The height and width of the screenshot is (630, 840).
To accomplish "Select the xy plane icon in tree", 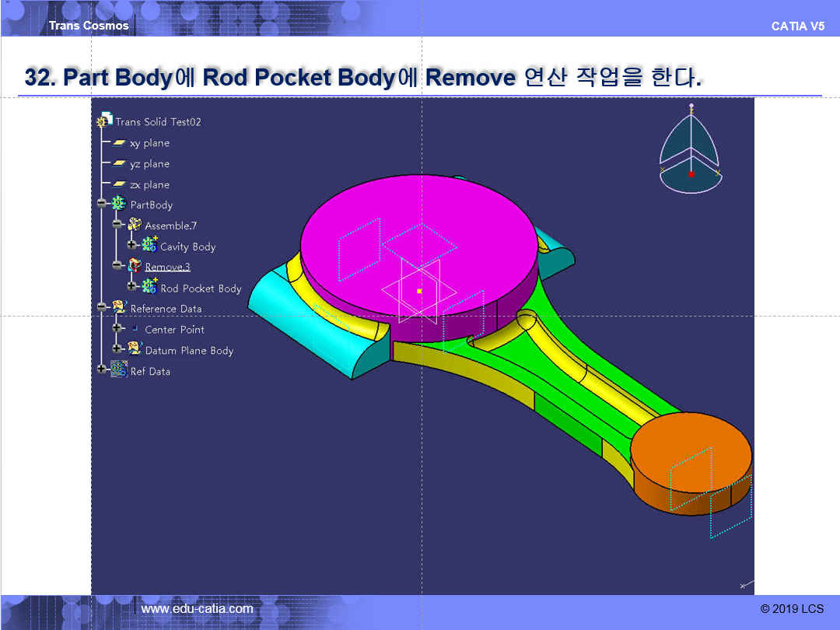I will (x=119, y=143).
